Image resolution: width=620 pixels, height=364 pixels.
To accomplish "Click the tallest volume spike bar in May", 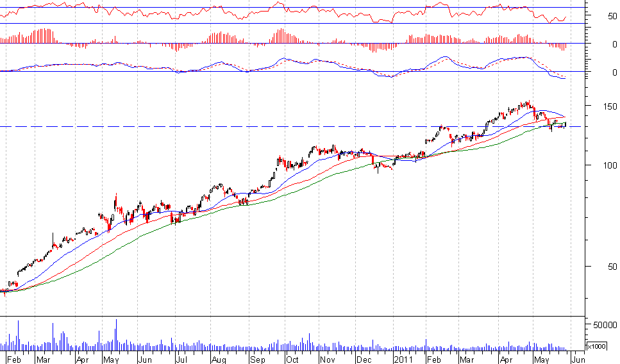I will 116,335.
